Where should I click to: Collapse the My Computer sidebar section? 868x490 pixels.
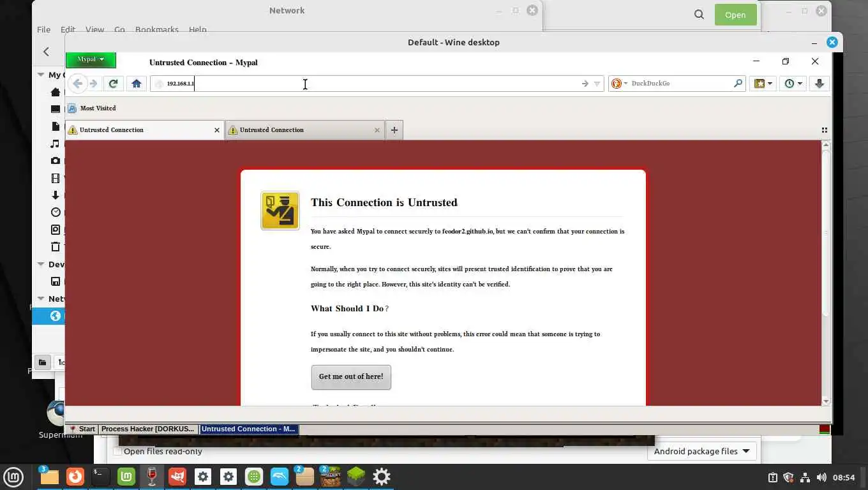point(41,75)
